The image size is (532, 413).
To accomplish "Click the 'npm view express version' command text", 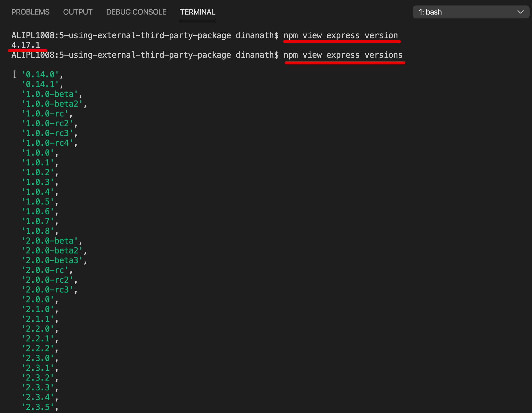I will (340, 36).
